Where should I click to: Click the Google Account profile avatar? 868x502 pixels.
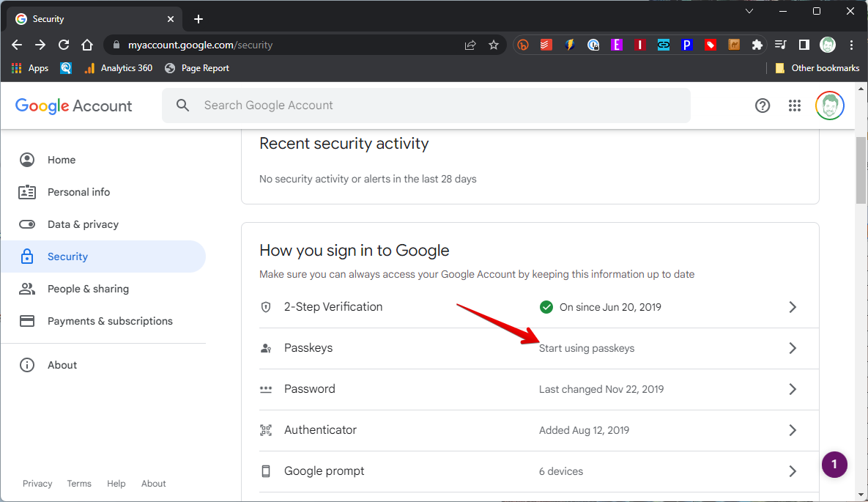pos(829,106)
